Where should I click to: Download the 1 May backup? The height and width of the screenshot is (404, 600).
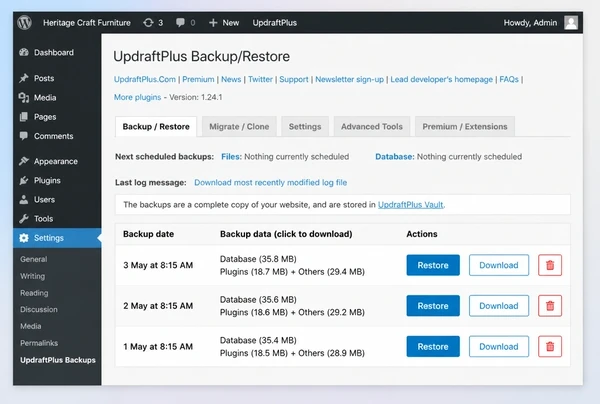point(499,347)
